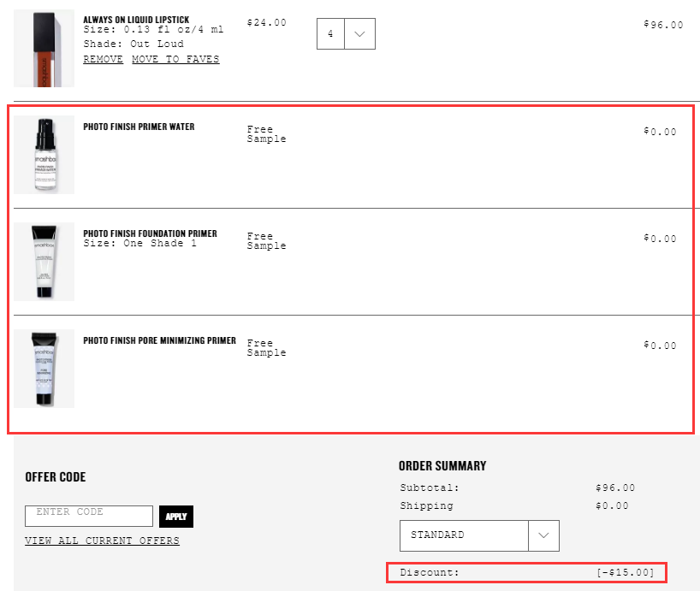Click Photo Finish Pore Minimizing Primer name
The width and height of the screenshot is (700, 591).
(159, 340)
